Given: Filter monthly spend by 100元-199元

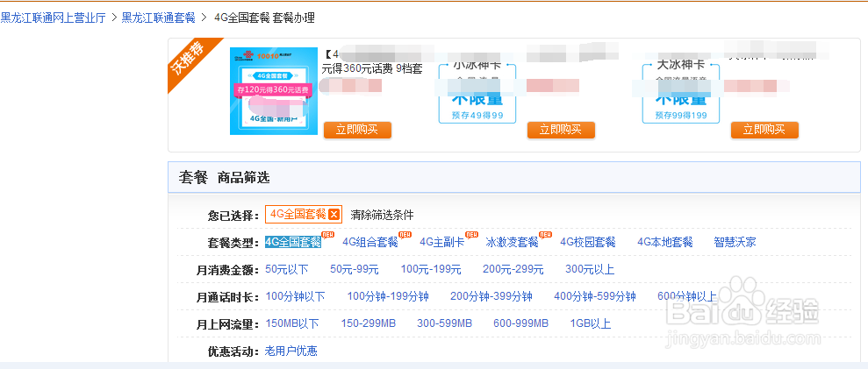Looking at the screenshot, I should pos(431,269).
